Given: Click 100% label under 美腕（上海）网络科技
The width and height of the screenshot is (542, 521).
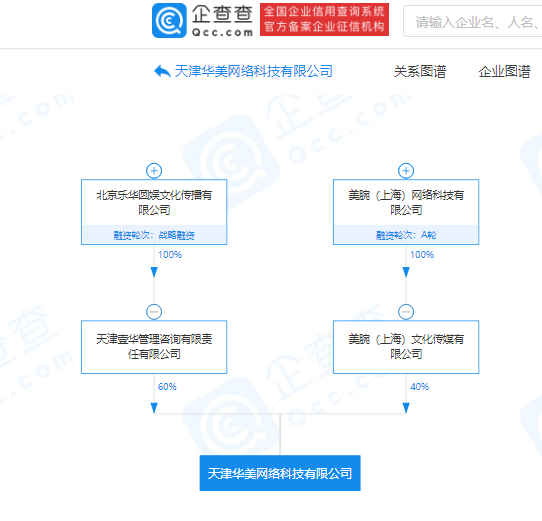Looking at the screenshot, I should [422, 255].
